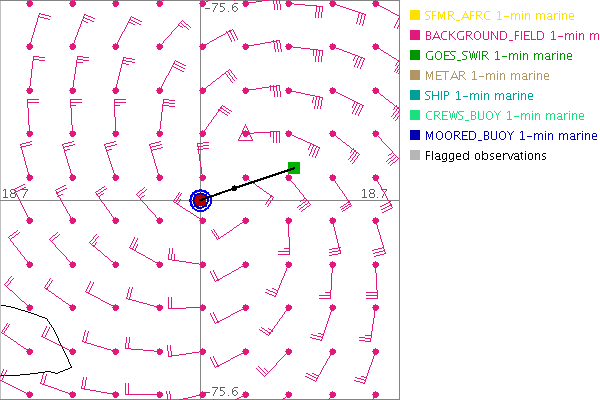The image size is (600, 400).
Task: Click the magenta BACKGROUND_FIELD legend swatch
Action: [415, 36]
